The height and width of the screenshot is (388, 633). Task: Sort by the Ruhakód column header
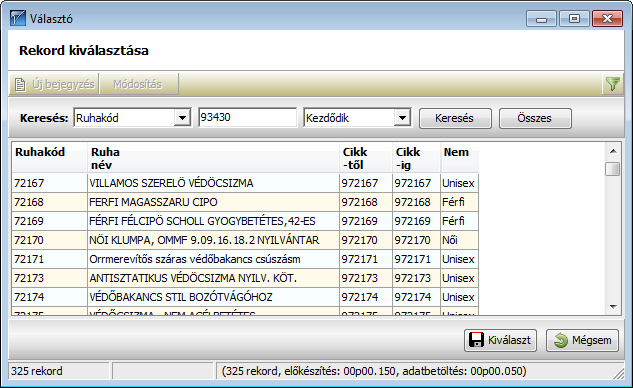click(x=50, y=158)
